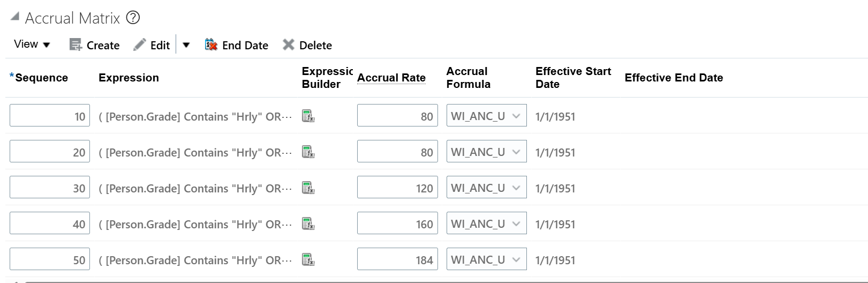The image size is (868, 283).
Task: Click the Sequence field containing 20
Action: tap(50, 152)
